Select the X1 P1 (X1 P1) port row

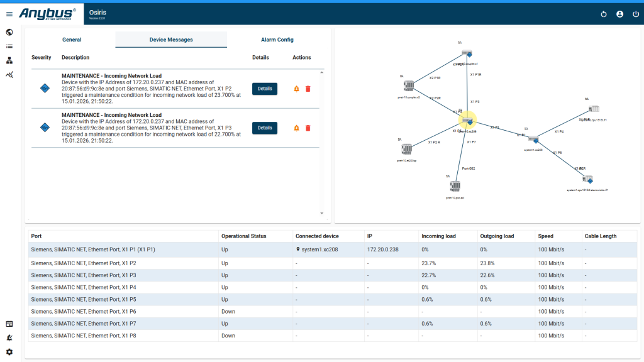pyautogui.click(x=333, y=250)
